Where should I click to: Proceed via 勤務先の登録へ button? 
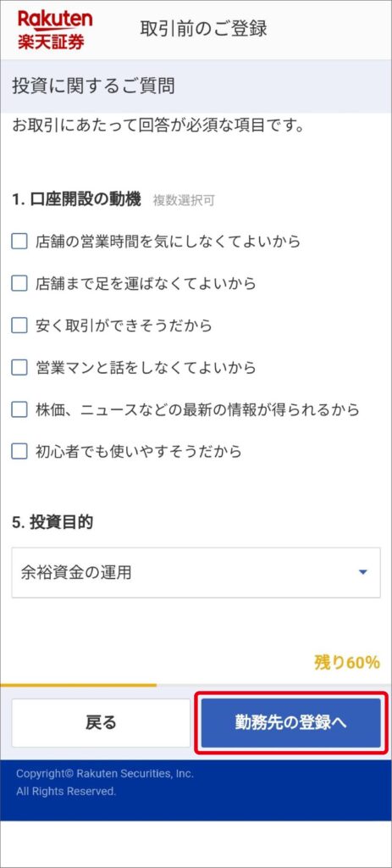pos(290,723)
